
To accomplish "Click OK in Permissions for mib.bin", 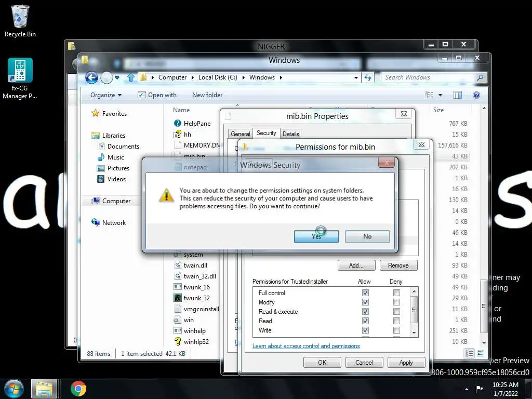I will pyautogui.click(x=322, y=362).
